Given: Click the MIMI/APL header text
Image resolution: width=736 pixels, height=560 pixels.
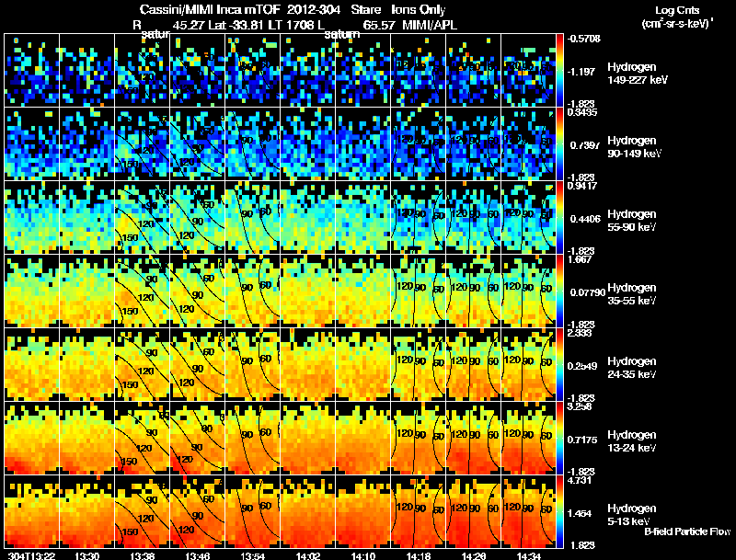Looking at the screenshot, I should tap(430, 26).
